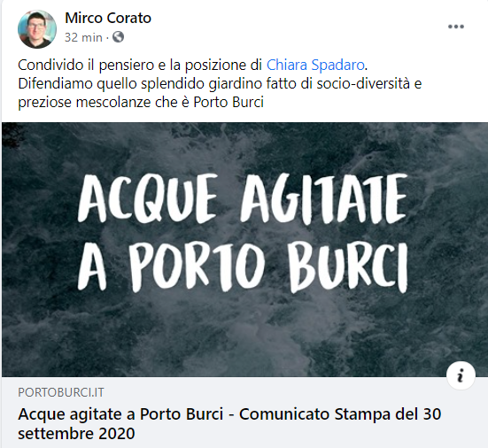Screen dimensions: 488x448
Task: Open the post options three-dot menu
Action: coord(456,27)
